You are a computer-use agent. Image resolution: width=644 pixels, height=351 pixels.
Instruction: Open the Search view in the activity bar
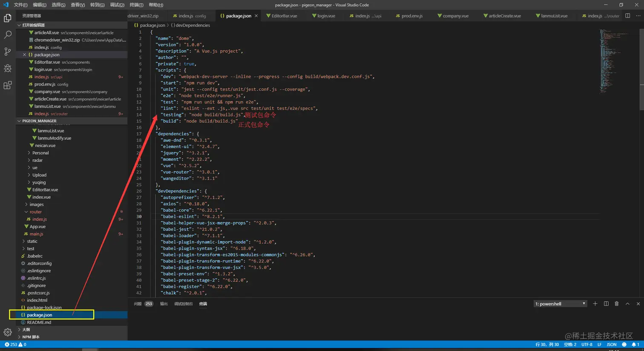point(8,35)
